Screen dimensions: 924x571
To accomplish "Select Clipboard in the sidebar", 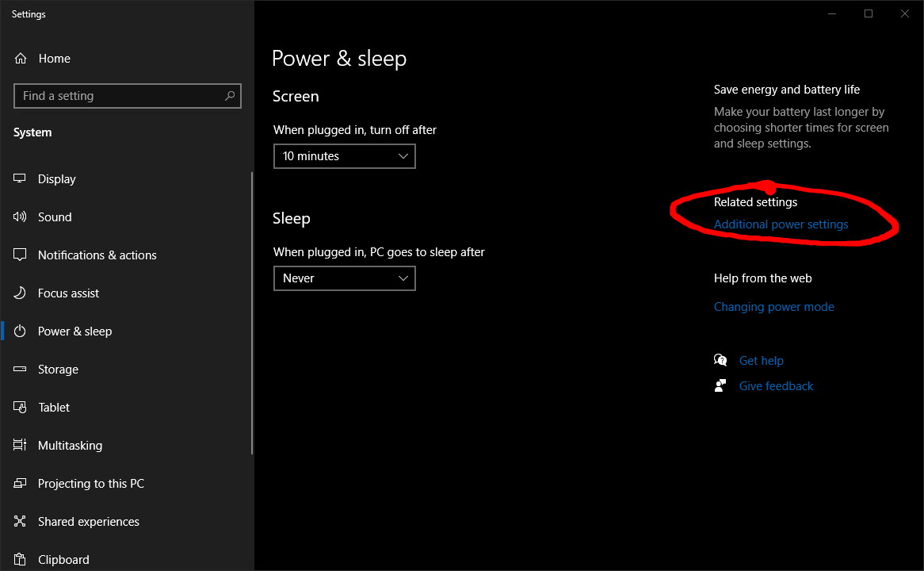I will pos(63,560).
